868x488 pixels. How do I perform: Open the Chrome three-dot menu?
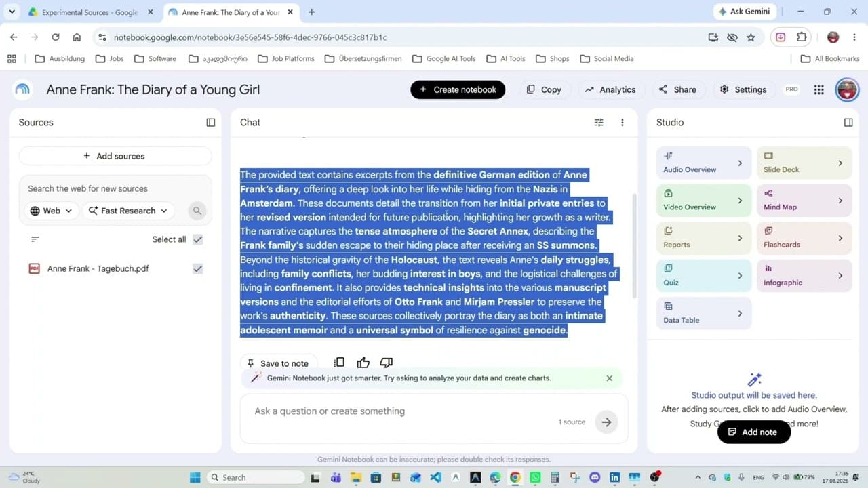click(x=853, y=37)
